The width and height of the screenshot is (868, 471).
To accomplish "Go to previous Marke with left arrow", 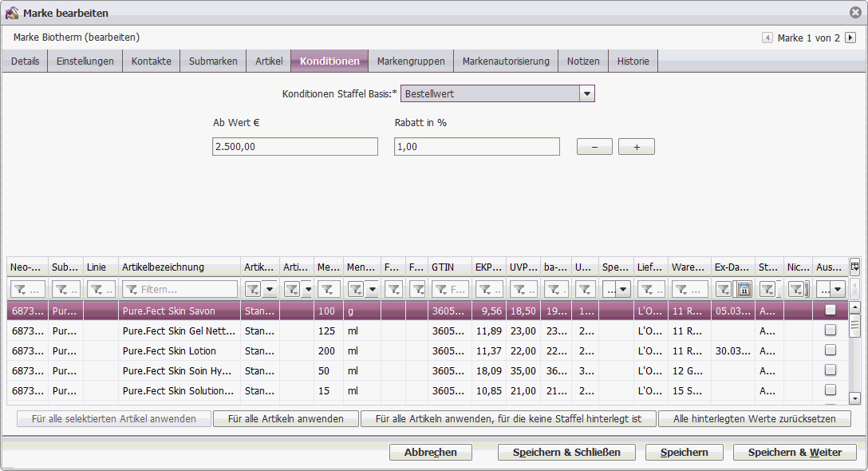I will click(767, 38).
